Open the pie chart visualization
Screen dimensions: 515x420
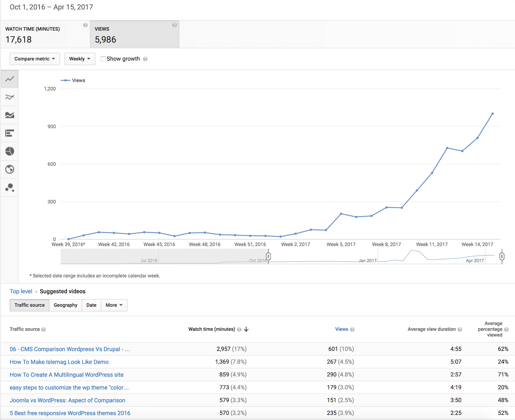coord(9,151)
